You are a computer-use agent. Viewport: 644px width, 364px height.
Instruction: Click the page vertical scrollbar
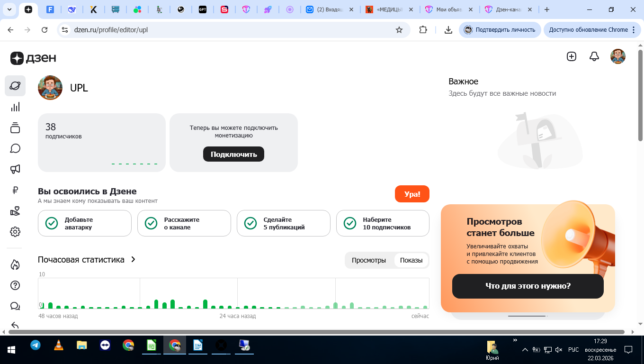click(x=640, y=95)
